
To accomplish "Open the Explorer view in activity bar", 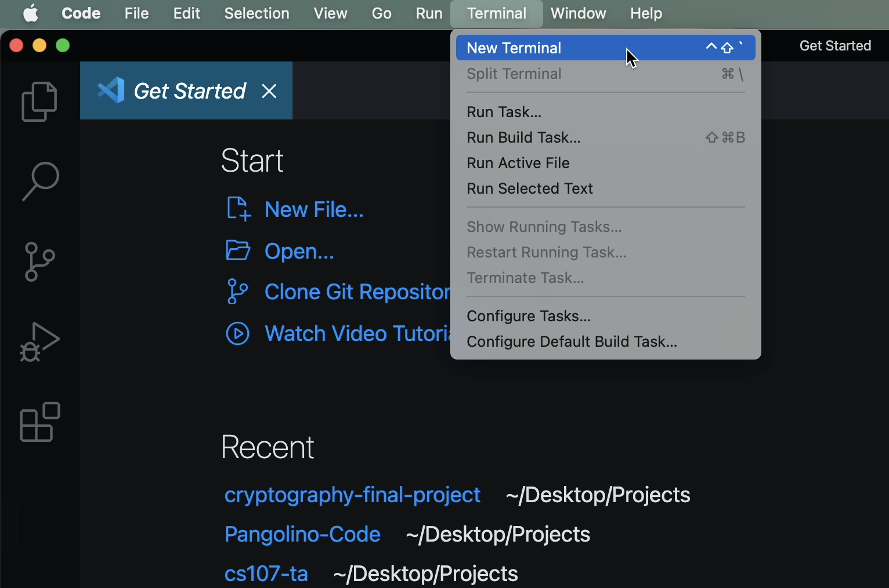I will pyautogui.click(x=39, y=101).
